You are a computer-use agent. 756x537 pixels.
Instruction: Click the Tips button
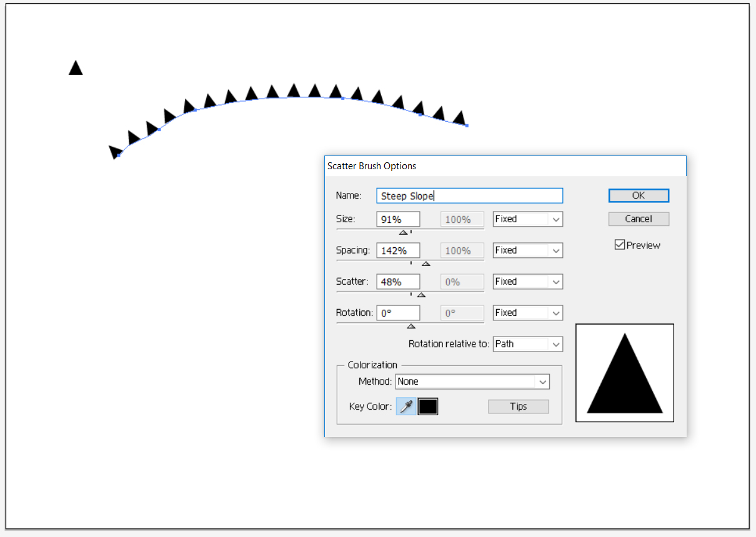518,406
